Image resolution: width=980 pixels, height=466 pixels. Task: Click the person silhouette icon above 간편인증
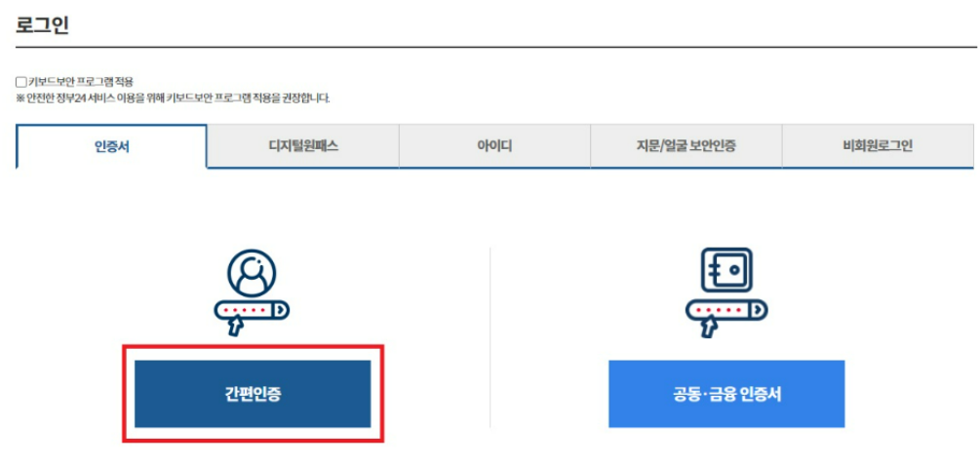click(252, 274)
